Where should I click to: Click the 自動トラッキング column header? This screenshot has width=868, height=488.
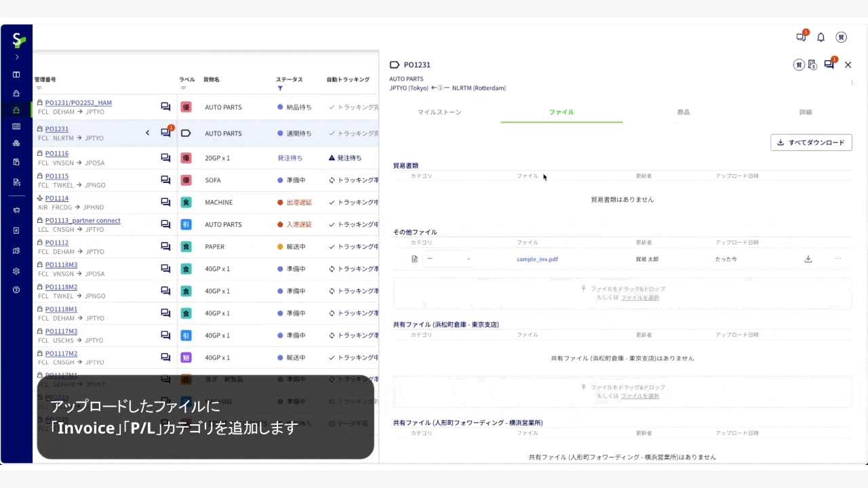[348, 79]
